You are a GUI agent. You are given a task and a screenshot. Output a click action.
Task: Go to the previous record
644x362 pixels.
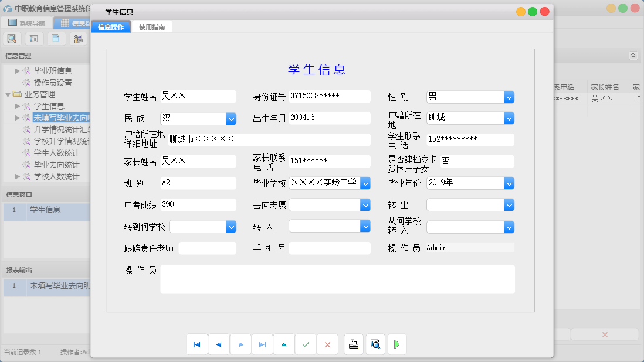219,344
